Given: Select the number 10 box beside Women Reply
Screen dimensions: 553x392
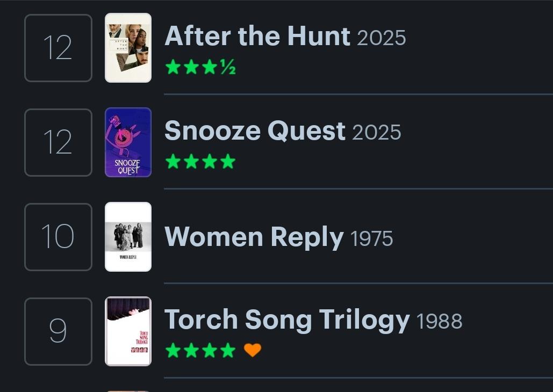Looking at the screenshot, I should point(58,237).
